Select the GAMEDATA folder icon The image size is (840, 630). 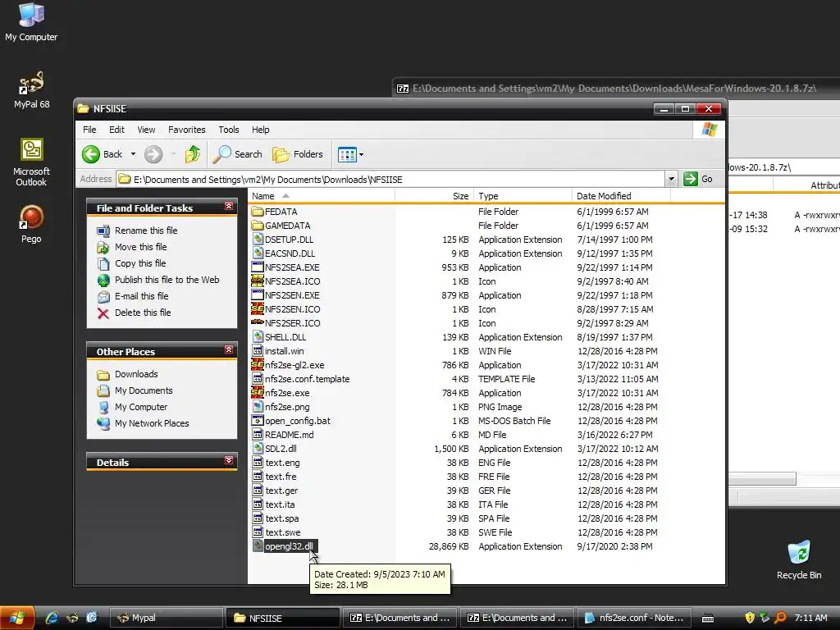[x=258, y=226]
